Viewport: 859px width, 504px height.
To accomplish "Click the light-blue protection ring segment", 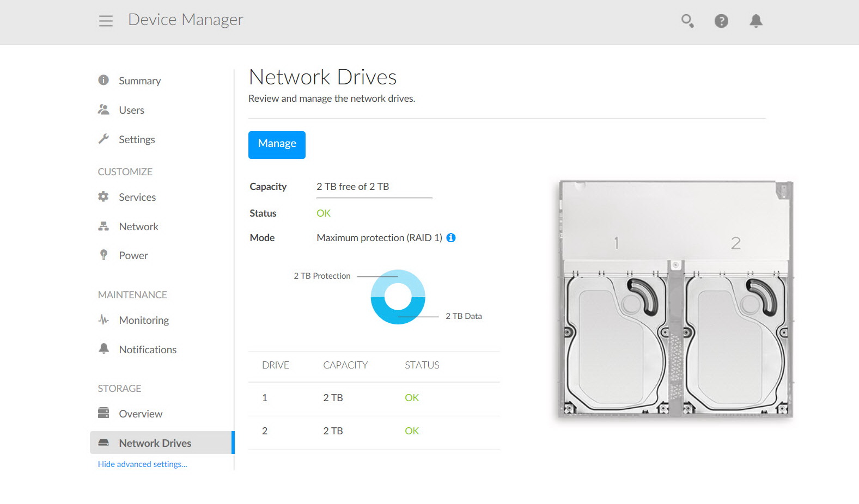I will point(398,278).
